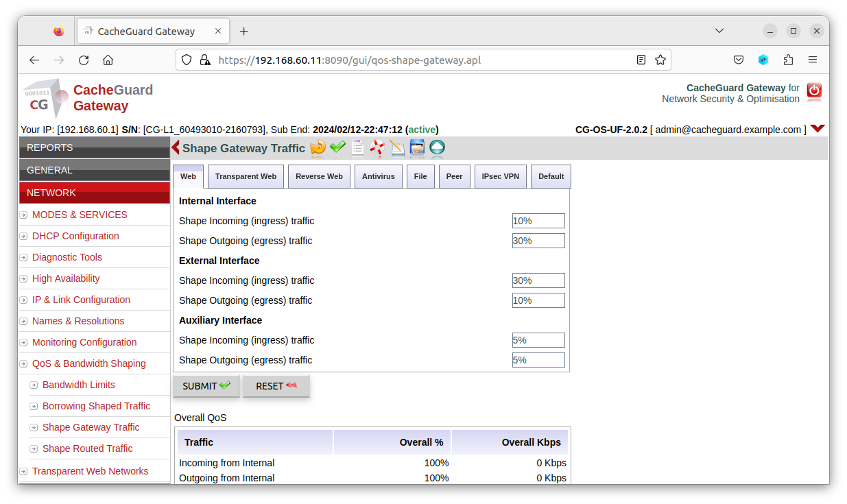This screenshot has width=847, height=504.
Task: Toggle reader view icon in address bar
Action: [x=641, y=60]
